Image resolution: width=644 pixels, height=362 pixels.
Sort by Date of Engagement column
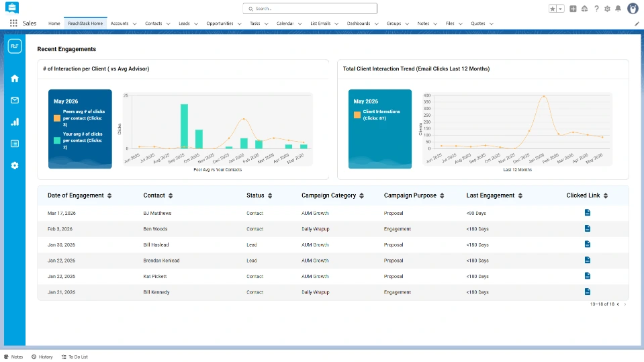point(109,195)
